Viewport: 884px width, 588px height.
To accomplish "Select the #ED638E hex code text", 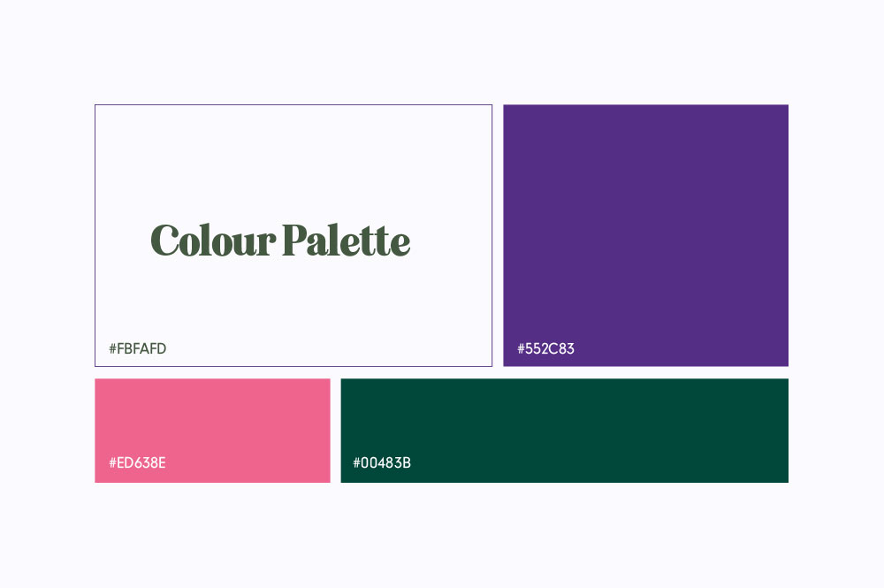I will tap(138, 462).
